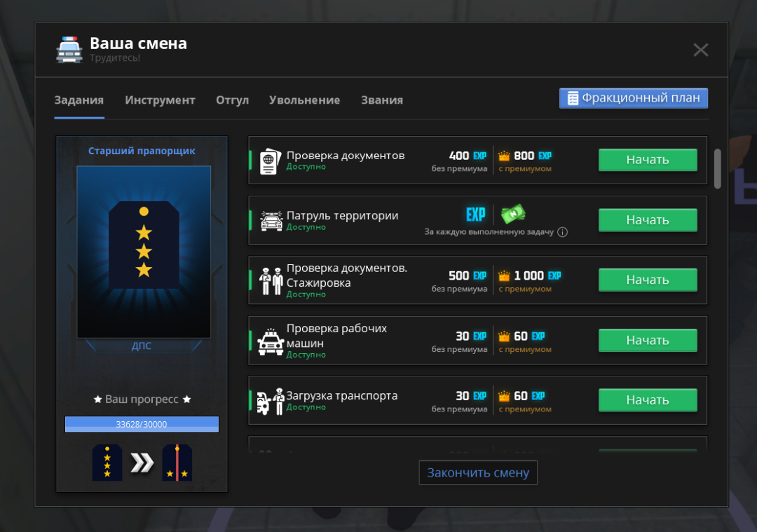Image resolution: width=757 pixels, height=532 pixels.
Task: Start the Проверка документов task
Action: click(647, 160)
